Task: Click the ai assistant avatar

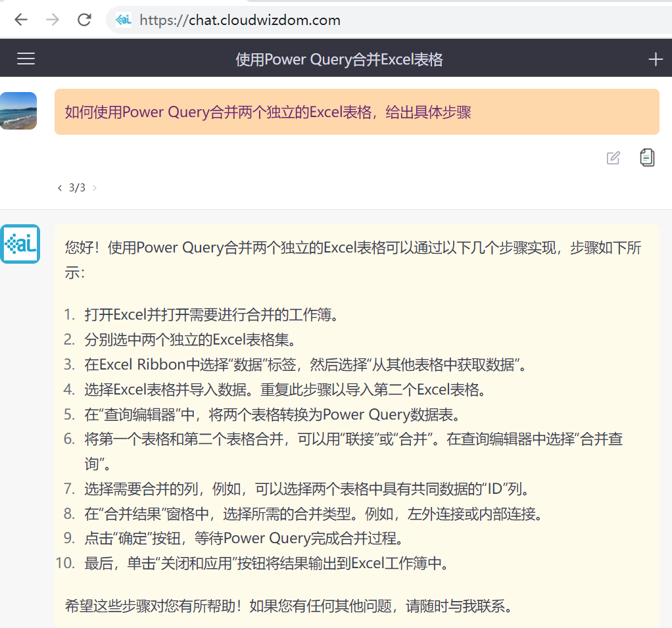Action: [20, 244]
